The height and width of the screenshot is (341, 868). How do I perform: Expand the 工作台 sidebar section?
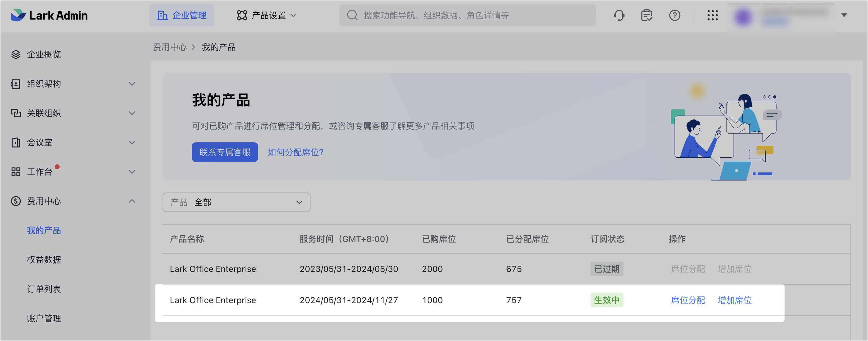click(132, 171)
